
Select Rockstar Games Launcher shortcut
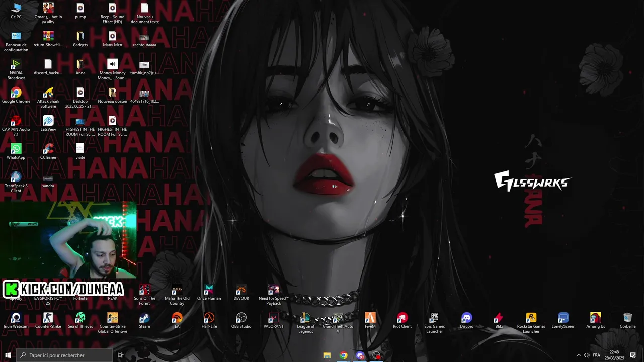click(531, 323)
